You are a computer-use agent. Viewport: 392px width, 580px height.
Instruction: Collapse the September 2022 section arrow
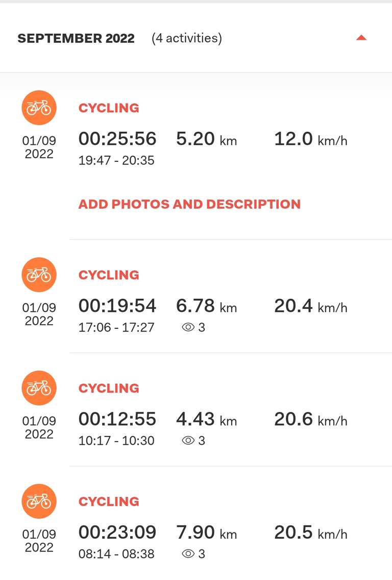361,38
